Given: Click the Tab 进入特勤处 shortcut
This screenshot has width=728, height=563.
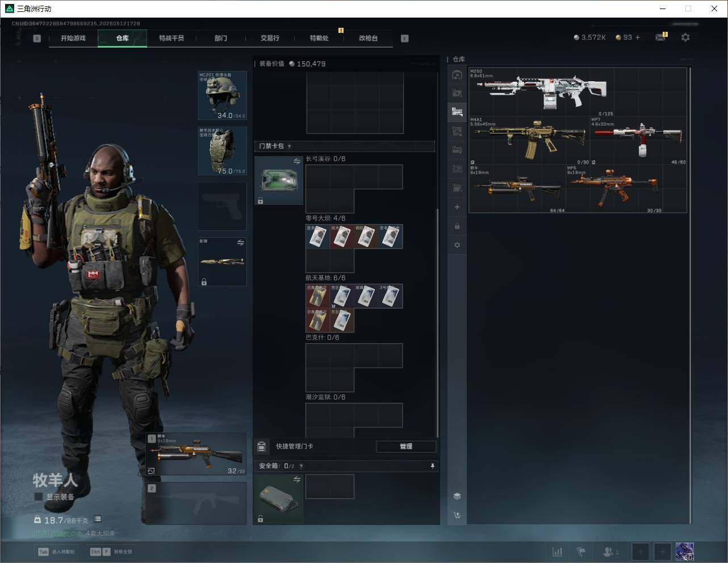Looking at the screenshot, I should (56, 552).
